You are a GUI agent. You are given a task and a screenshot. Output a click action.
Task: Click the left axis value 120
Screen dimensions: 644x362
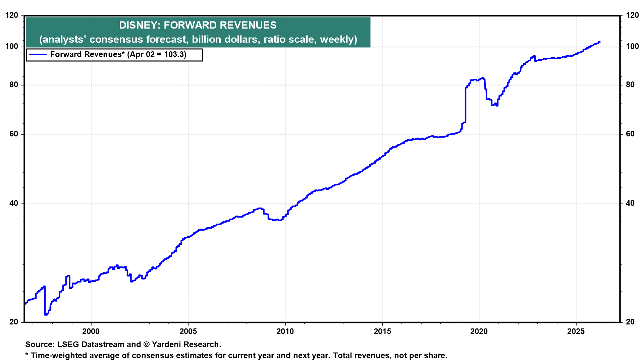[12, 15]
